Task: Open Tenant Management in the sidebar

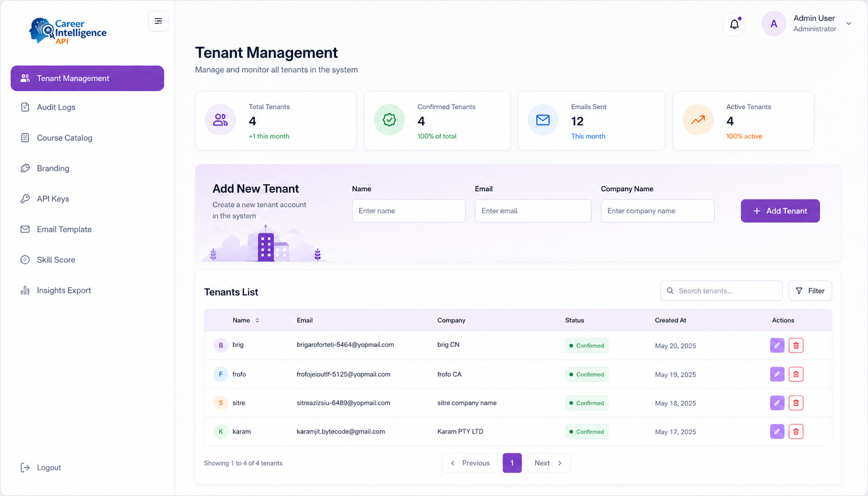Action: 87,78
